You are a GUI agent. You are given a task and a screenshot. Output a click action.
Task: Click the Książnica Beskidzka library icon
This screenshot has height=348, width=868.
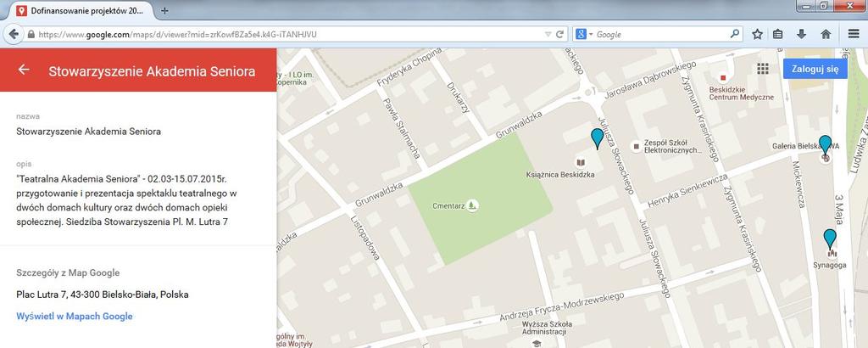point(580,163)
